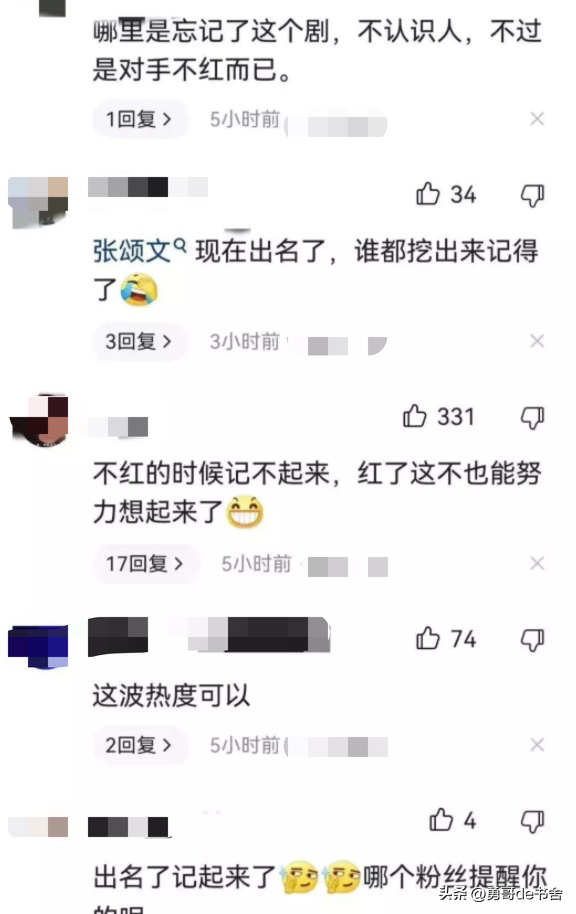Image resolution: width=576 pixels, height=914 pixels.
Task: Expand the 3回复 replies
Action: 140,341
